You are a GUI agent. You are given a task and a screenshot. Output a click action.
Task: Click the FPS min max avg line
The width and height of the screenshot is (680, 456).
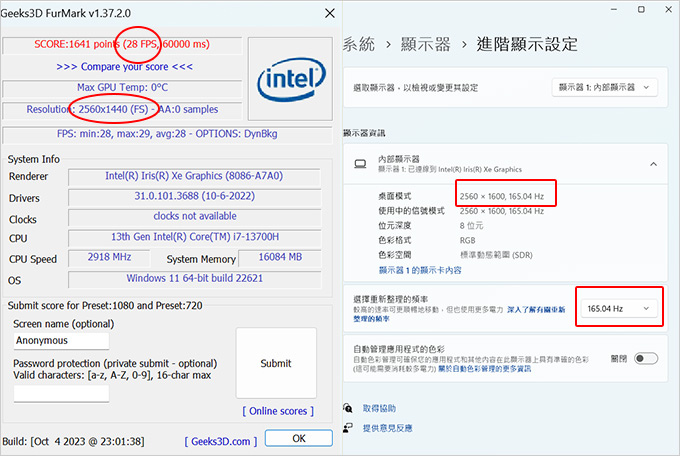(x=167, y=134)
